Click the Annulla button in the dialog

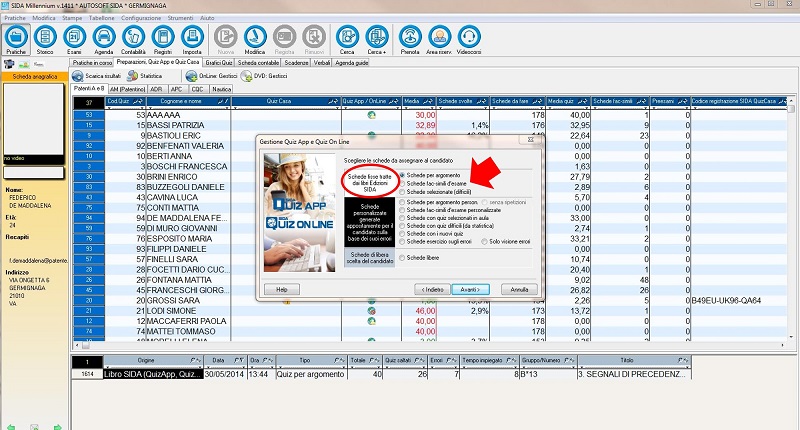point(519,288)
